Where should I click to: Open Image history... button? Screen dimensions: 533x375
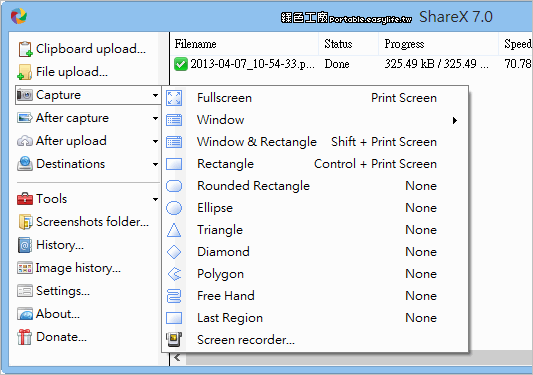[x=69, y=268]
